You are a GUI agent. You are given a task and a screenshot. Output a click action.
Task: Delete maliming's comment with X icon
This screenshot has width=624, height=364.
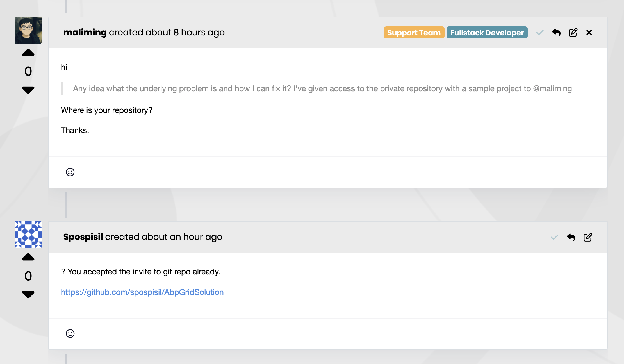(589, 33)
